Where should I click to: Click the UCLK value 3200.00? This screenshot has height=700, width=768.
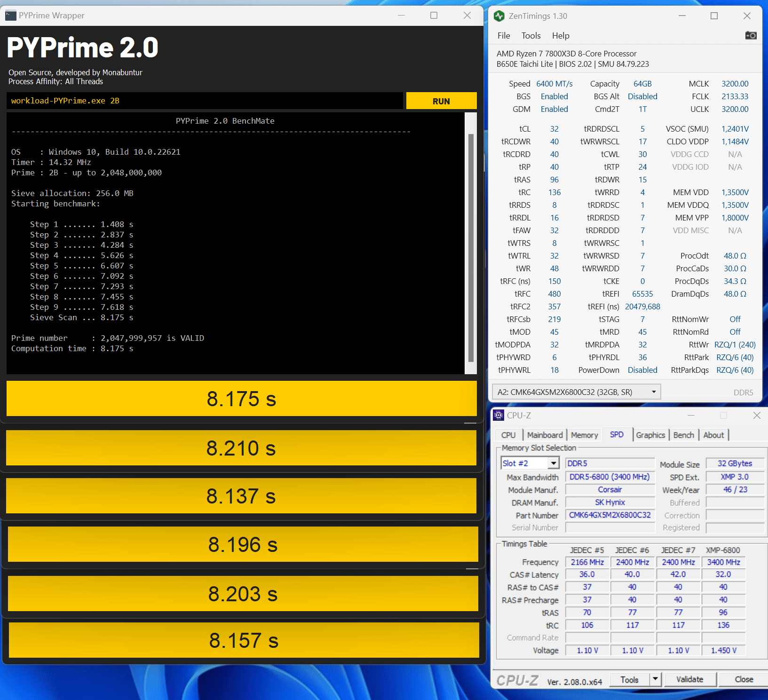735,109
